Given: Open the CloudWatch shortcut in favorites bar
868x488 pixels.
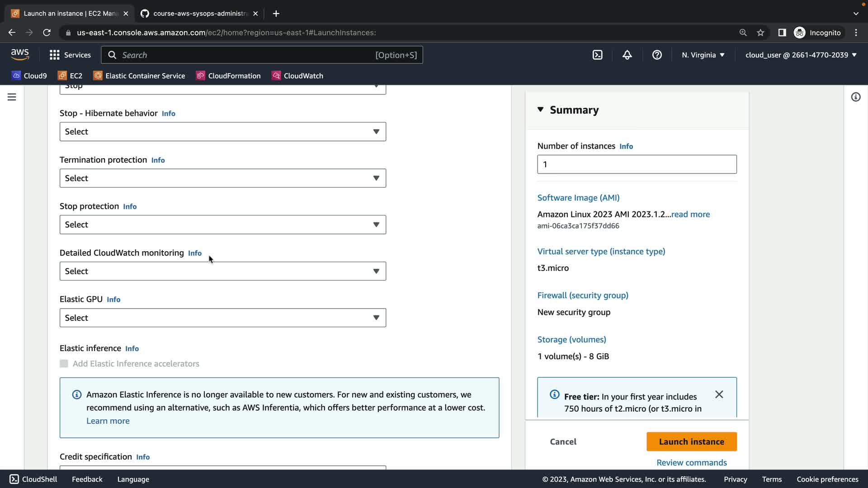Looking at the screenshot, I should [x=297, y=76].
